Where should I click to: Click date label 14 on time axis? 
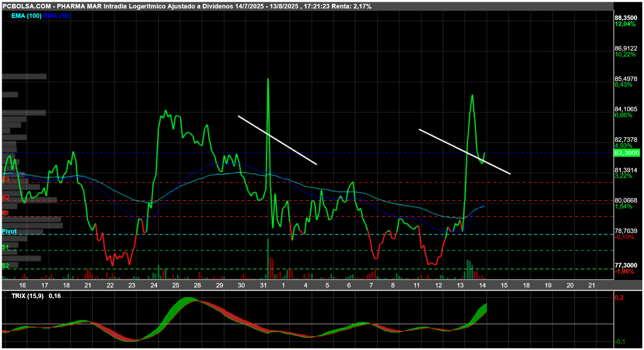[482, 285]
